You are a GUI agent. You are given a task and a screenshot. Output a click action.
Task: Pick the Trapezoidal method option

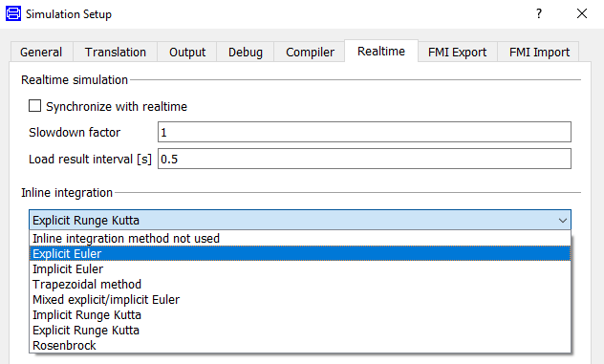(300, 285)
